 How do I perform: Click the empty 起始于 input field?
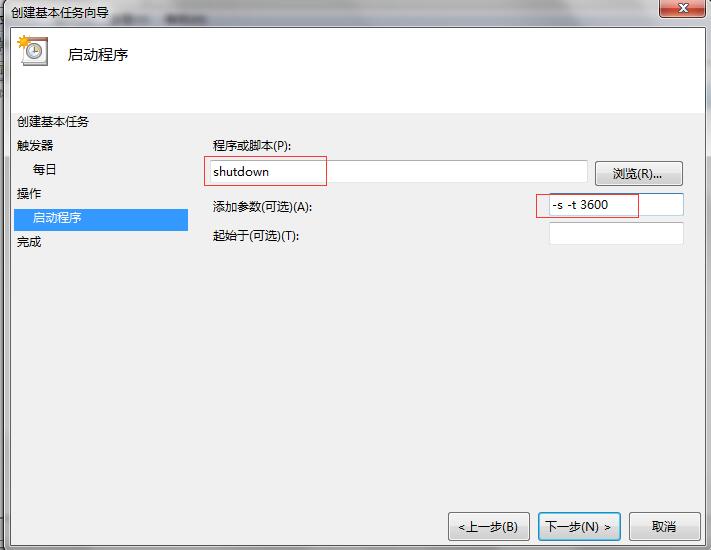coord(616,234)
